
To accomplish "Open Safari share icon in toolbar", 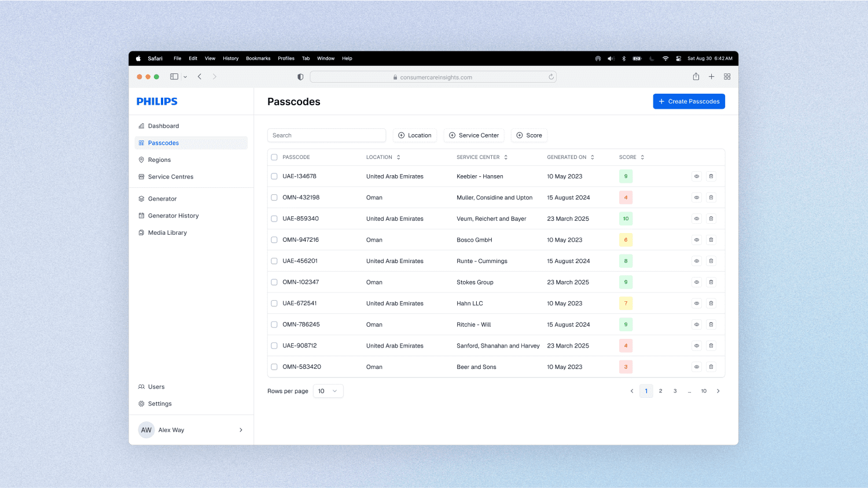I will tap(696, 77).
